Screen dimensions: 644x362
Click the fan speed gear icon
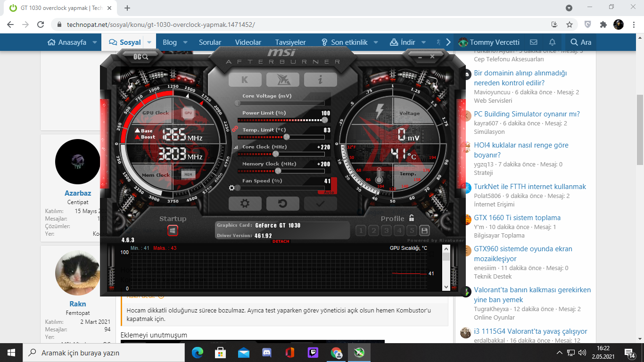[x=231, y=188]
